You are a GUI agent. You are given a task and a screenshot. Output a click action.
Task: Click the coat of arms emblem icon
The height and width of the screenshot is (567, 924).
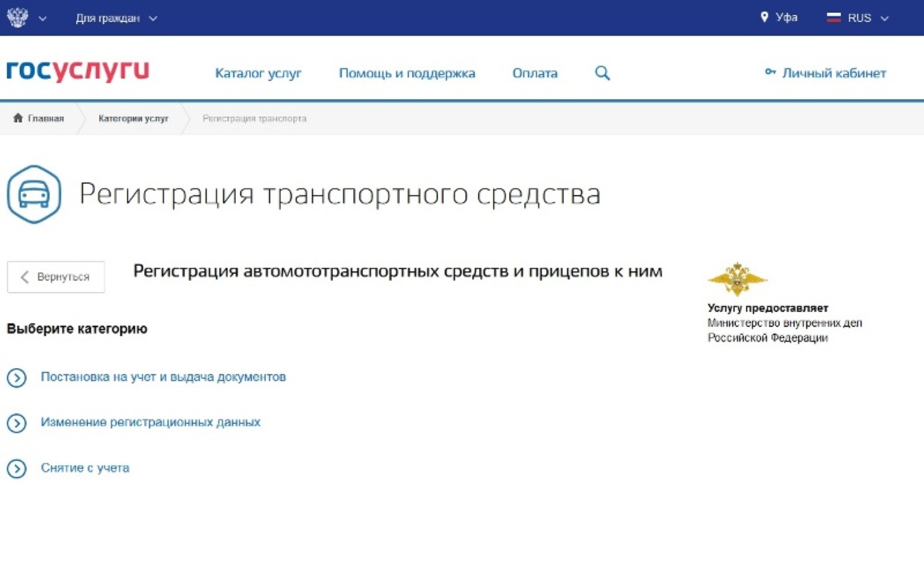pyautogui.click(x=17, y=17)
